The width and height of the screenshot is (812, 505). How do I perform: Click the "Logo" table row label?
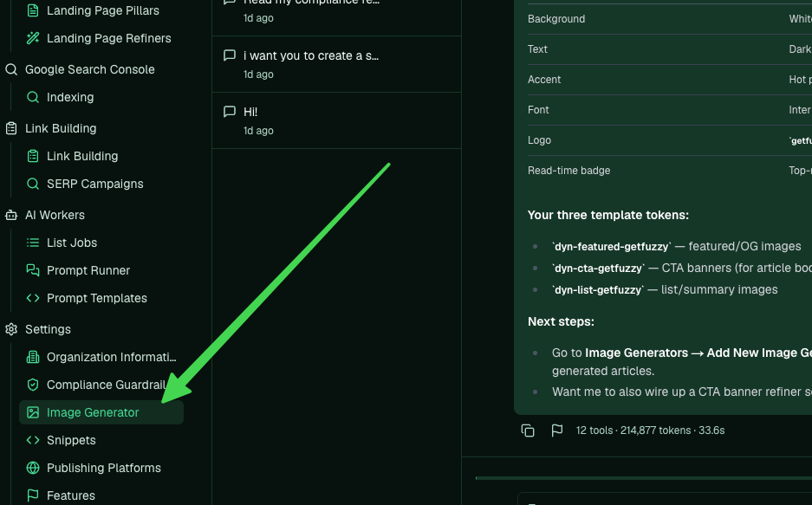click(x=539, y=140)
